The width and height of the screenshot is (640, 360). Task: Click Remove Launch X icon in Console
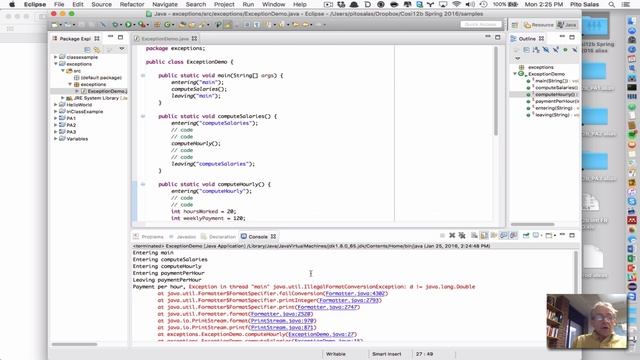[452, 236]
